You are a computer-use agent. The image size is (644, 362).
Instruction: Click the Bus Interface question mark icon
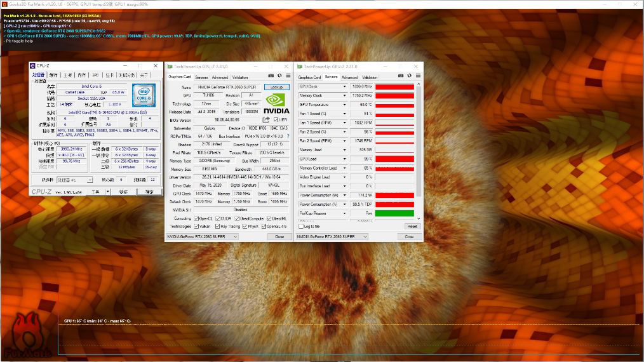[288, 137]
